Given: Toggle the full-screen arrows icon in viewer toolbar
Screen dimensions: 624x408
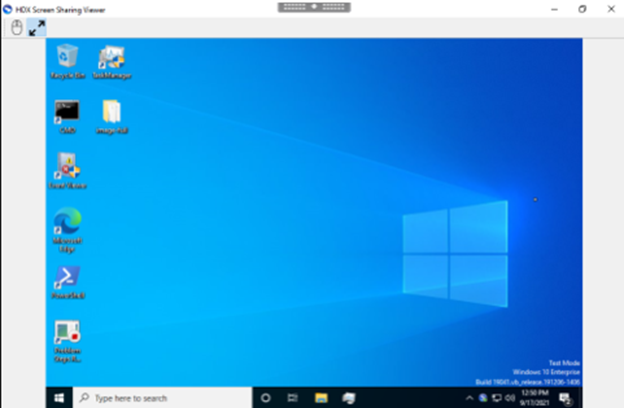Looking at the screenshot, I should pos(37,28).
